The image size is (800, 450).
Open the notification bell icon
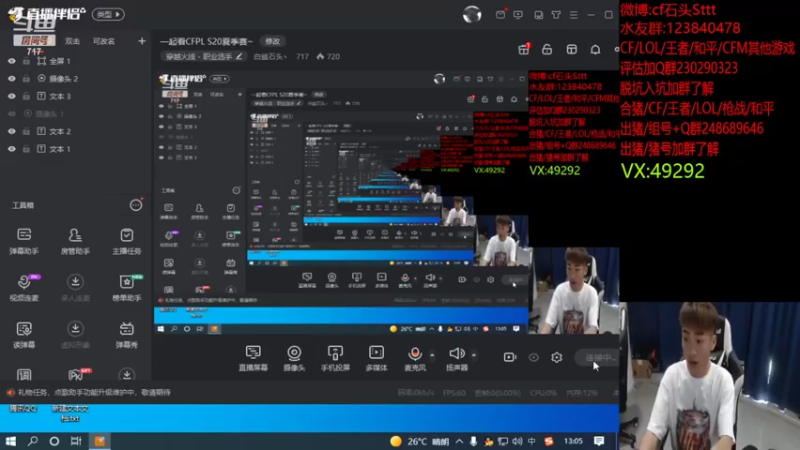tap(595, 49)
